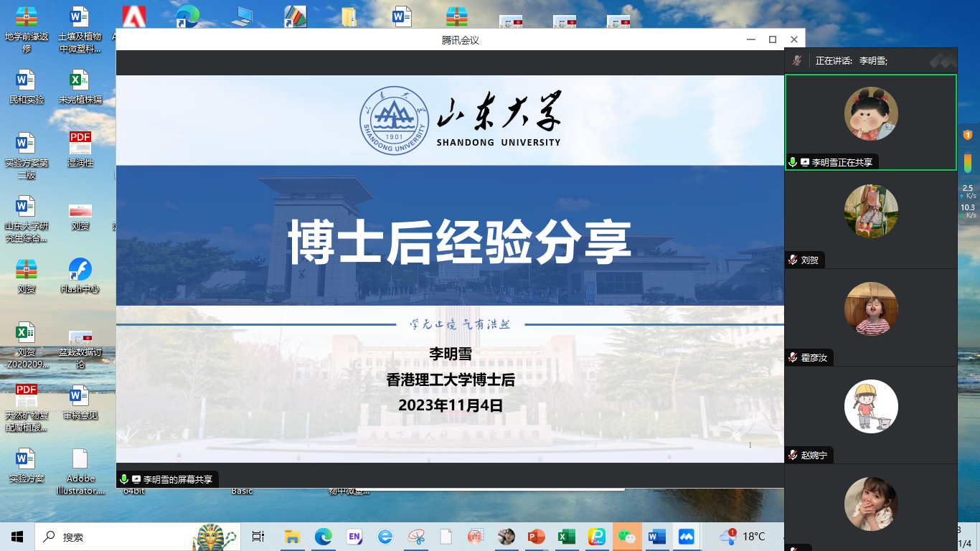Click the Windows Start button

click(17, 537)
